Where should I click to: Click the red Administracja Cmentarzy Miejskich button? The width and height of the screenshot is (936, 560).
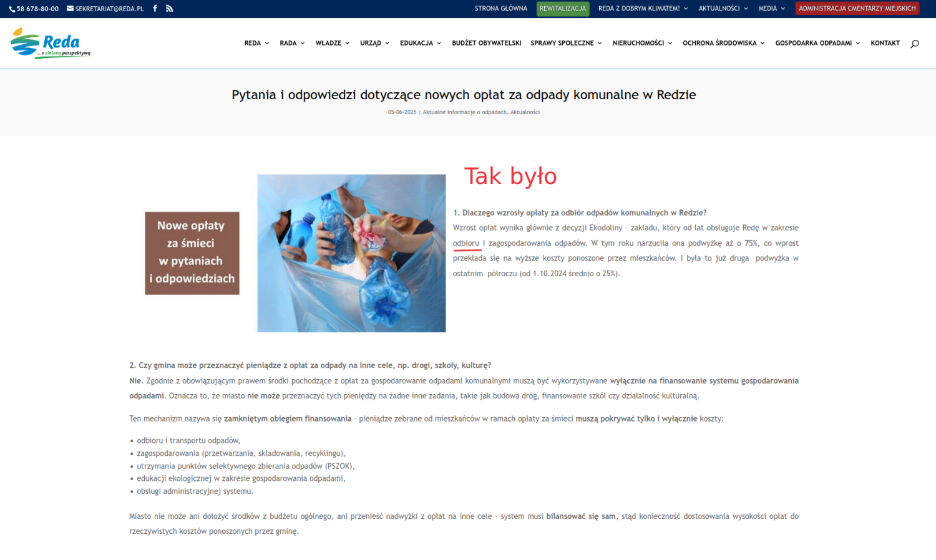(x=857, y=9)
